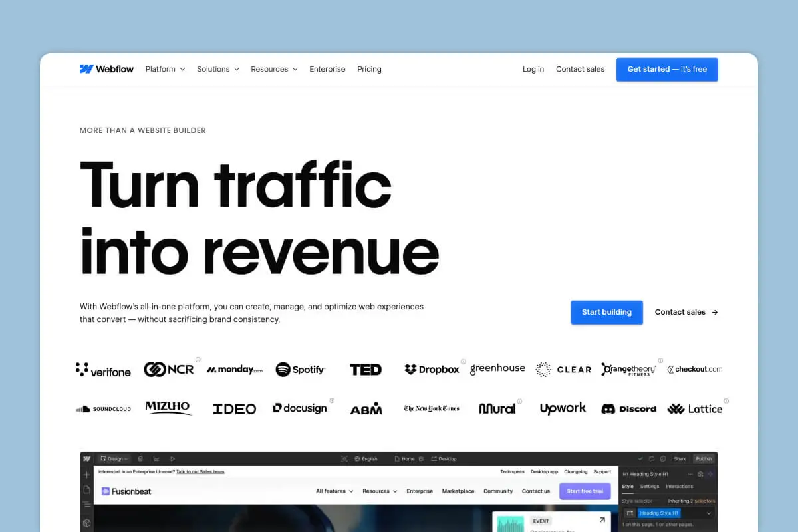Click the info icon beside Mural logo
The width and height of the screenshot is (798, 532).
(519, 401)
